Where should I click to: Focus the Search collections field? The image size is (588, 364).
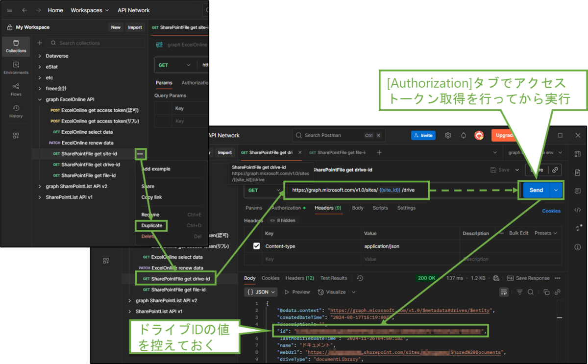tap(96, 43)
